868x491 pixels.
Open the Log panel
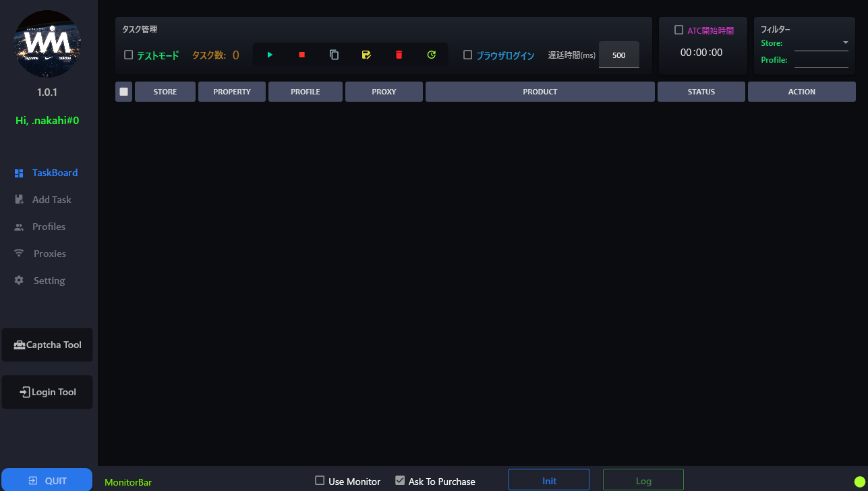642,480
